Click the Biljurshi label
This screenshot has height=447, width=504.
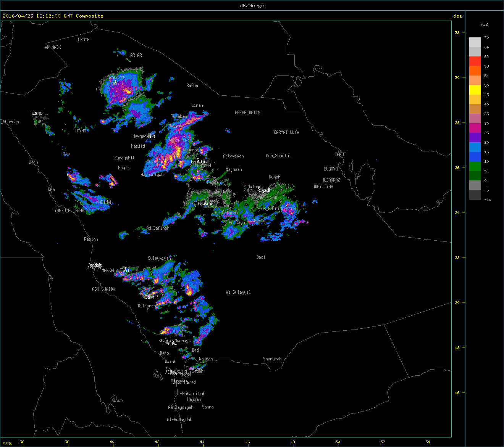(147, 306)
